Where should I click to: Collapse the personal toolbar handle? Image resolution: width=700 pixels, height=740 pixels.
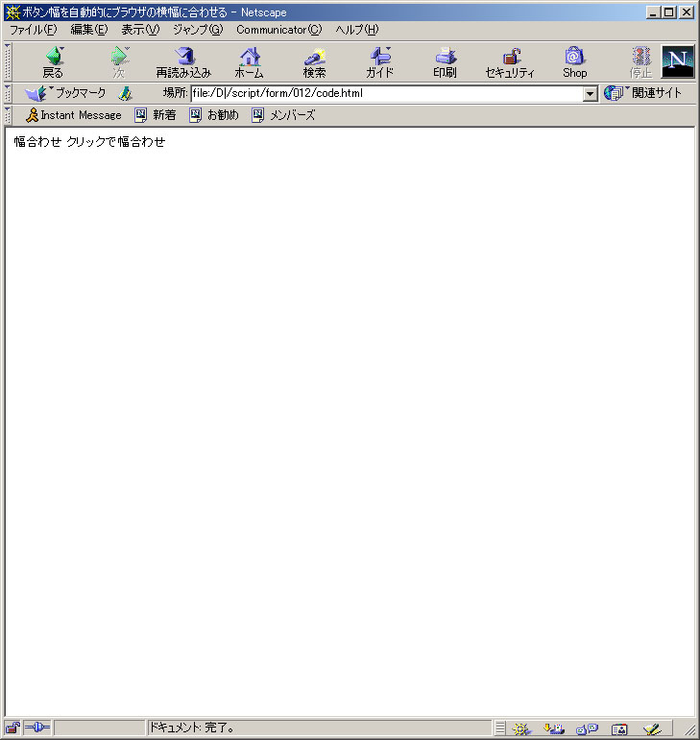(x=8, y=115)
